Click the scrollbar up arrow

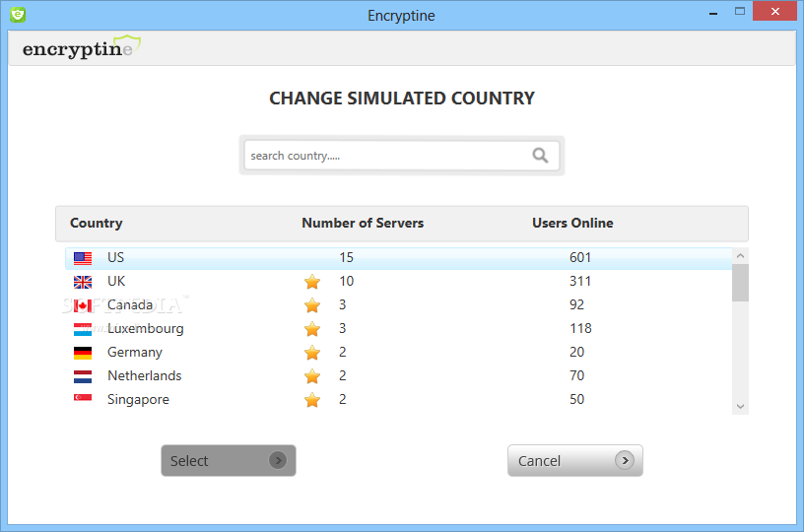[x=740, y=255]
